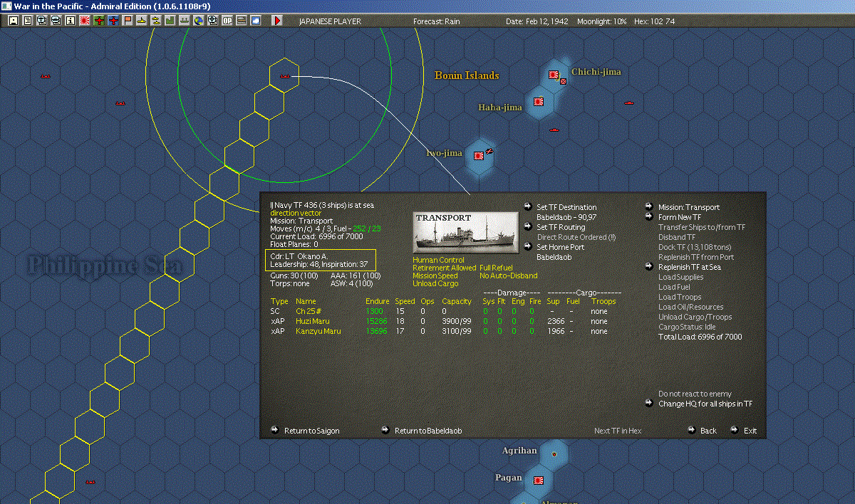Click the arrow beside Set TF Routing

pyautogui.click(x=527, y=227)
